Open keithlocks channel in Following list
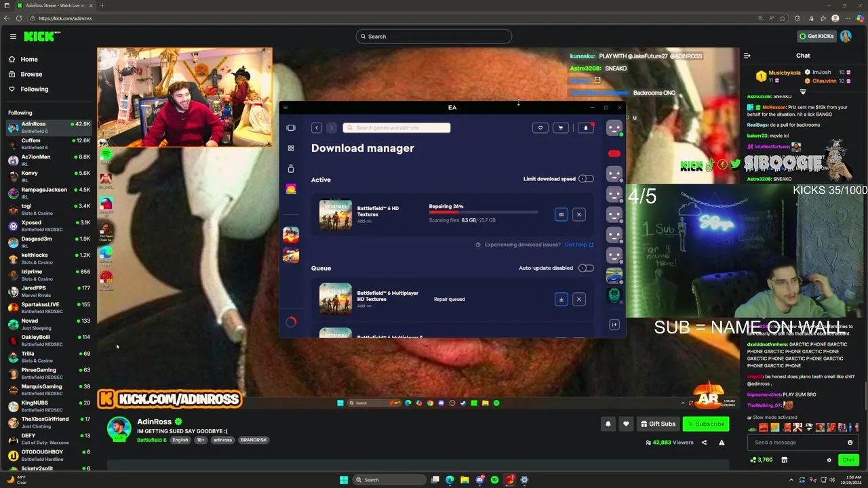The image size is (868, 488). pos(49,258)
